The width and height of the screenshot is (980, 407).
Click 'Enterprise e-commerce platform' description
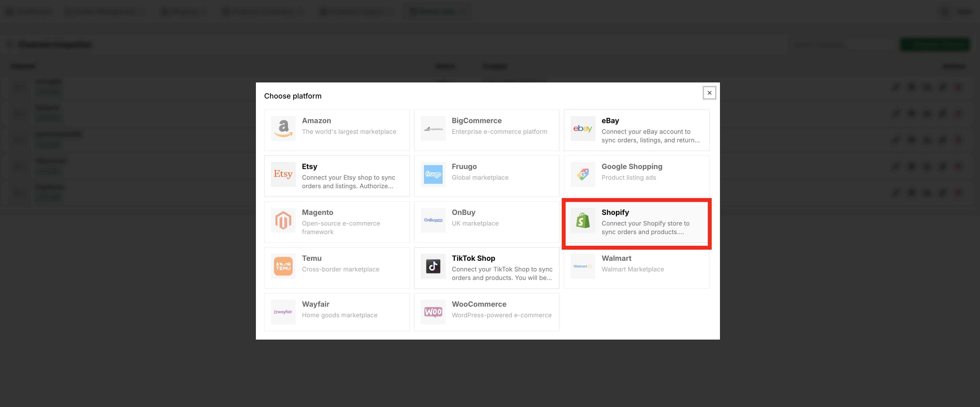point(499,132)
